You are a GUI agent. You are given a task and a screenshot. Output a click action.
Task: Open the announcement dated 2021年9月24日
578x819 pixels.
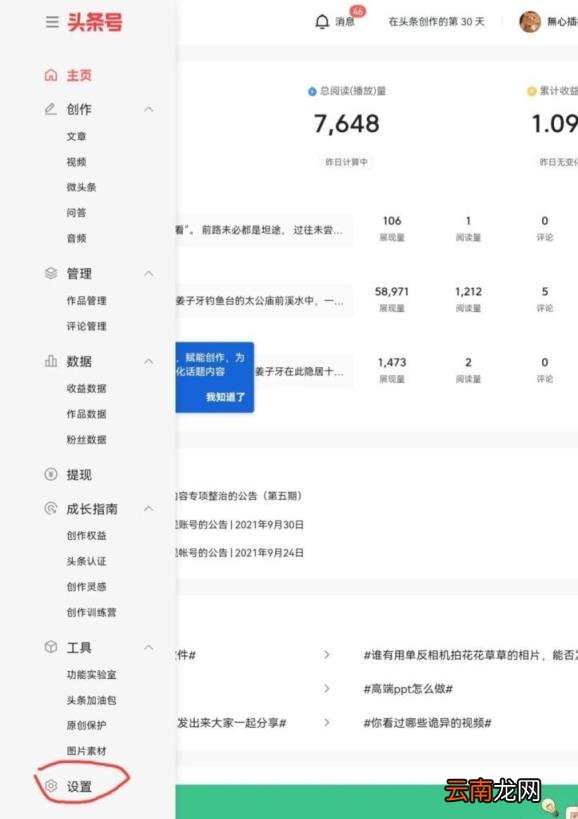pyautogui.click(x=240, y=553)
